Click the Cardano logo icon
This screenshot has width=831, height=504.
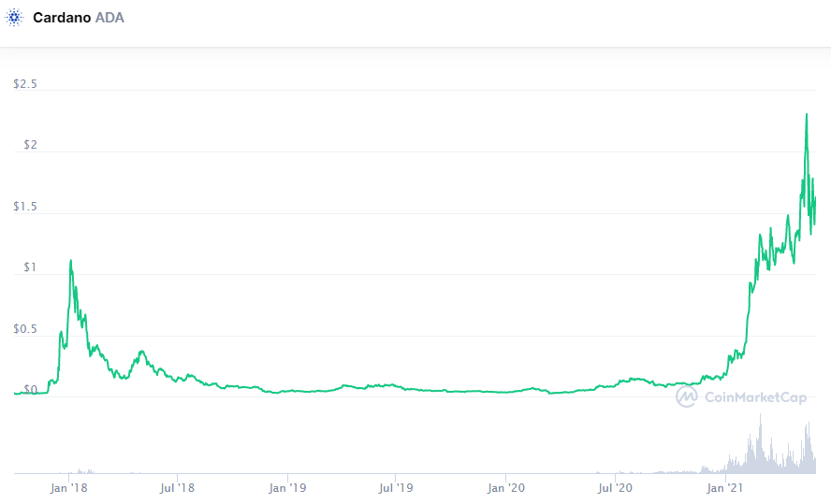[15, 18]
